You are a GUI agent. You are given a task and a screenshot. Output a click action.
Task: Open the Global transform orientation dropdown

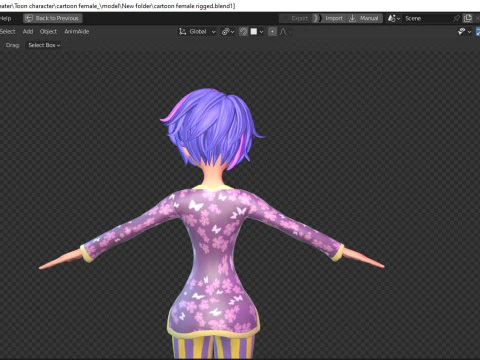[x=197, y=32]
